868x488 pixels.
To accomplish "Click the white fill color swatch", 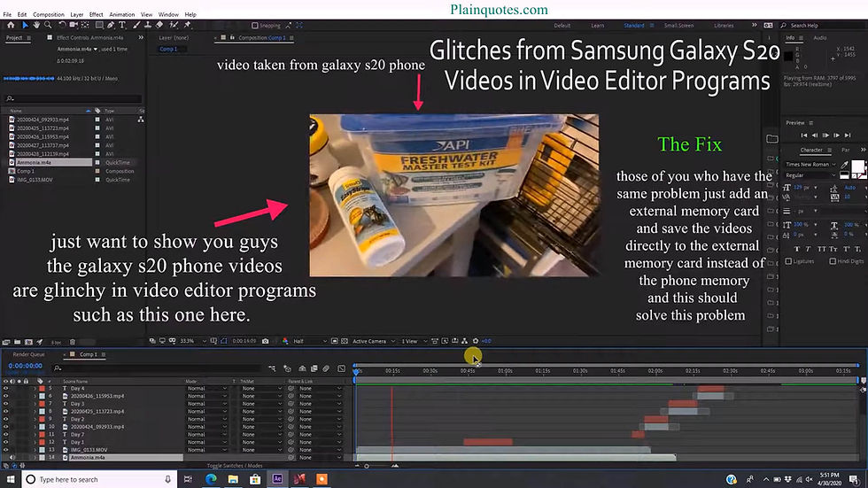I will pyautogui.click(x=857, y=167).
